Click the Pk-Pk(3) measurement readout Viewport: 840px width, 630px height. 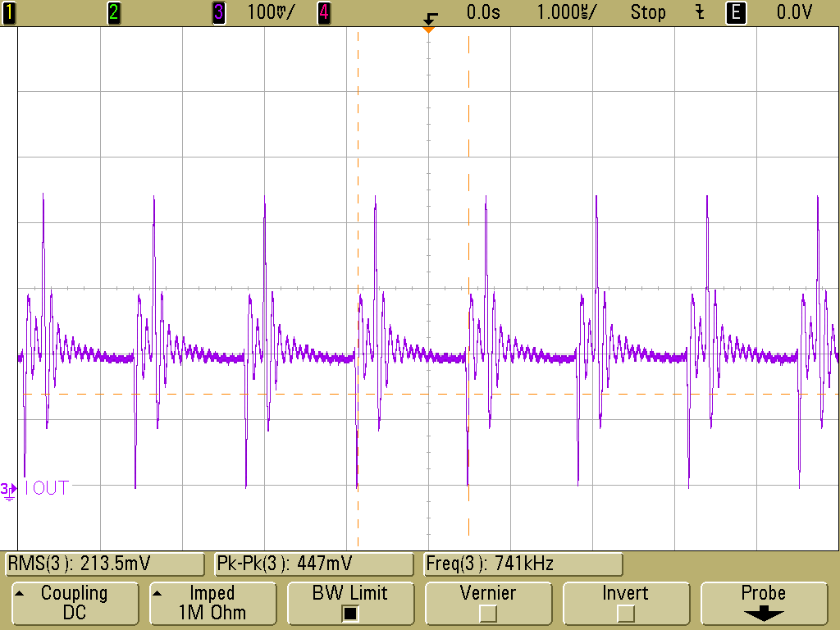coord(314,564)
